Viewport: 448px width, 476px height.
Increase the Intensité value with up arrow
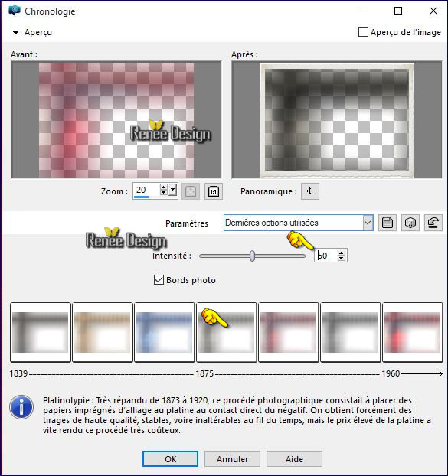[342, 253]
